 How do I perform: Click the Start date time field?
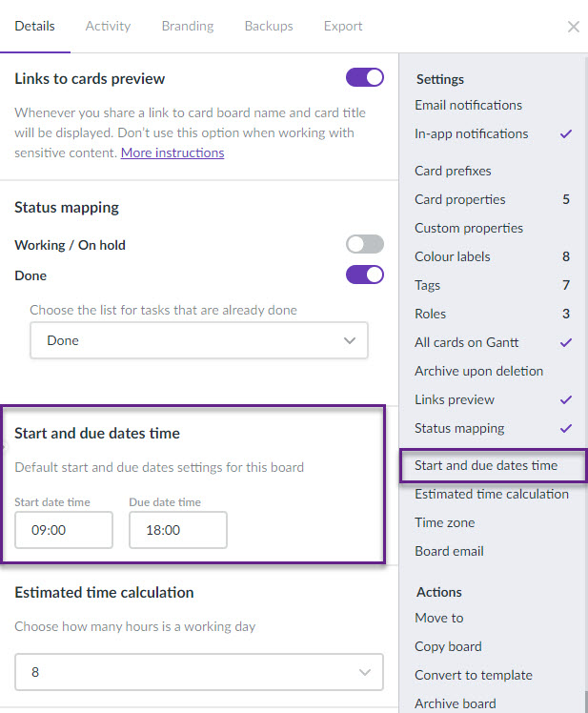coord(64,530)
